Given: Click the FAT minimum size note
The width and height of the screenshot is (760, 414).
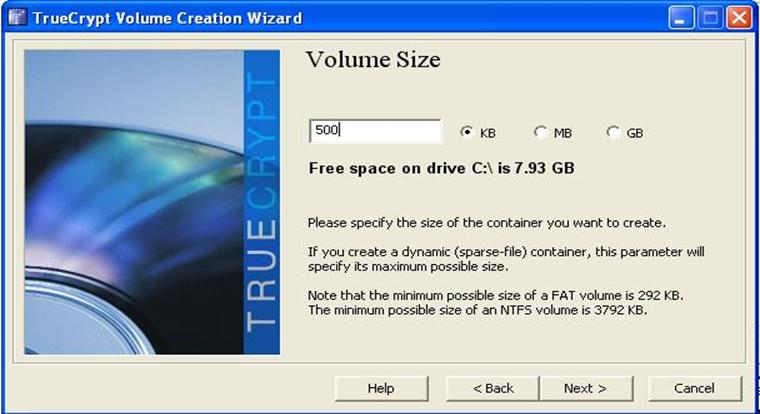Looking at the screenshot, I should 495,295.
